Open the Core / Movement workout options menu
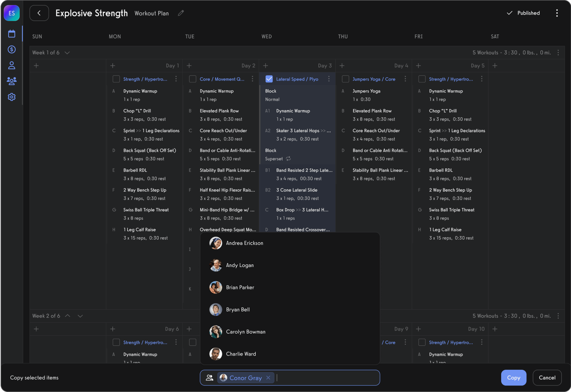 [x=252, y=79]
